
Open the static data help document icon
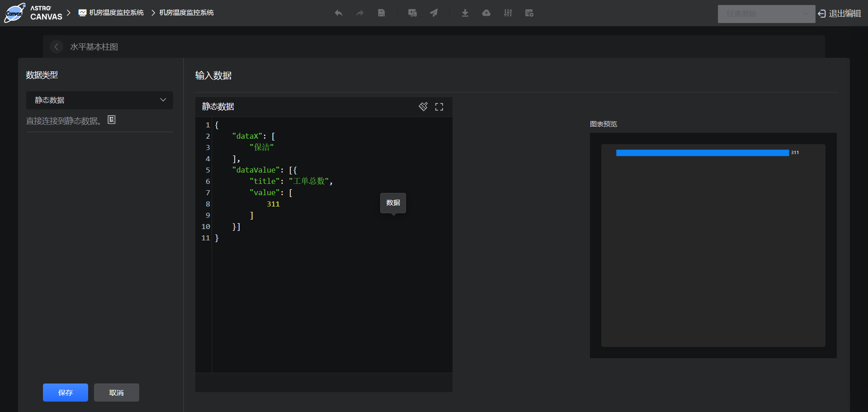tap(112, 120)
